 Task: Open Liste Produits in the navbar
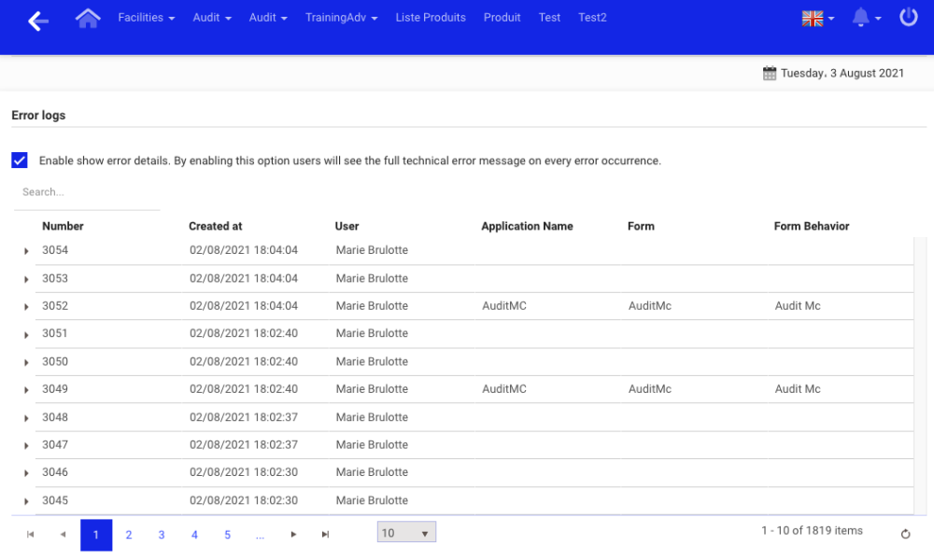tap(431, 17)
